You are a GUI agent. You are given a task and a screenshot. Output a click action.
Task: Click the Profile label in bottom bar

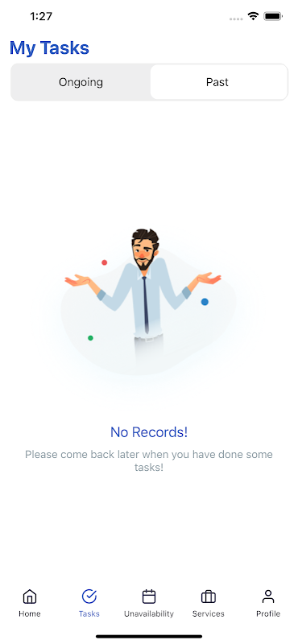pyautogui.click(x=268, y=613)
